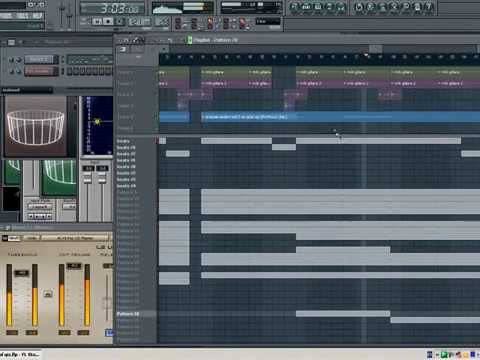The width and height of the screenshot is (480, 360).
Task: Click the L2 Threshold value box
Action: [21, 273]
